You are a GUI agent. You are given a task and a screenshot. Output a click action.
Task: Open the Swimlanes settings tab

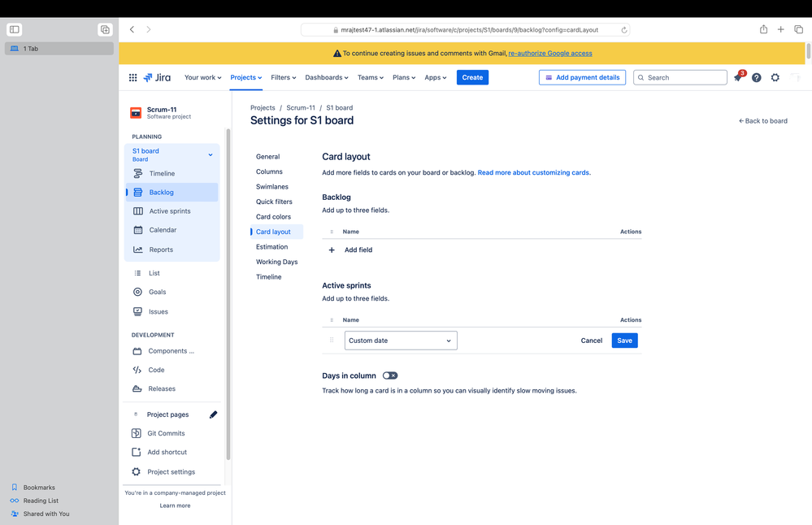point(271,187)
